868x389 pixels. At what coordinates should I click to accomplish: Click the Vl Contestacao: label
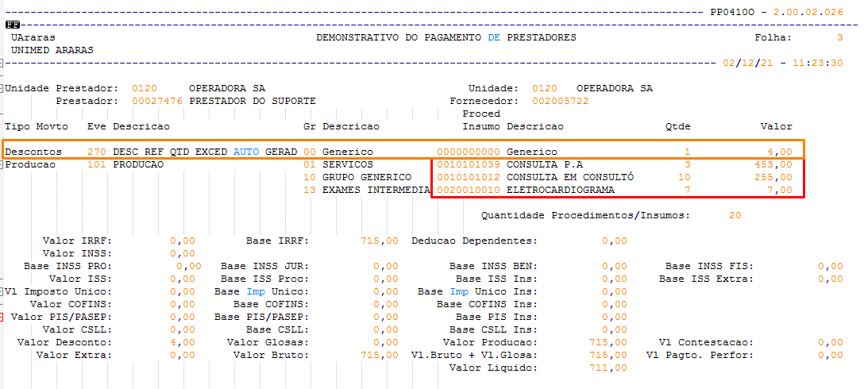point(706,342)
